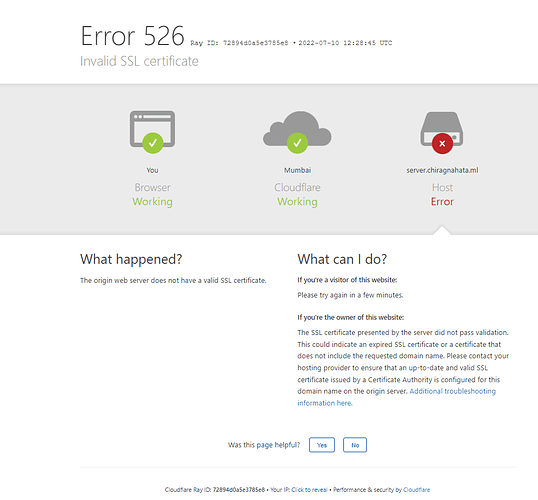Viewport: 538px width, 500px height.
Task: Click the Cloudflare Ray ID in footer
Action: coord(215,490)
